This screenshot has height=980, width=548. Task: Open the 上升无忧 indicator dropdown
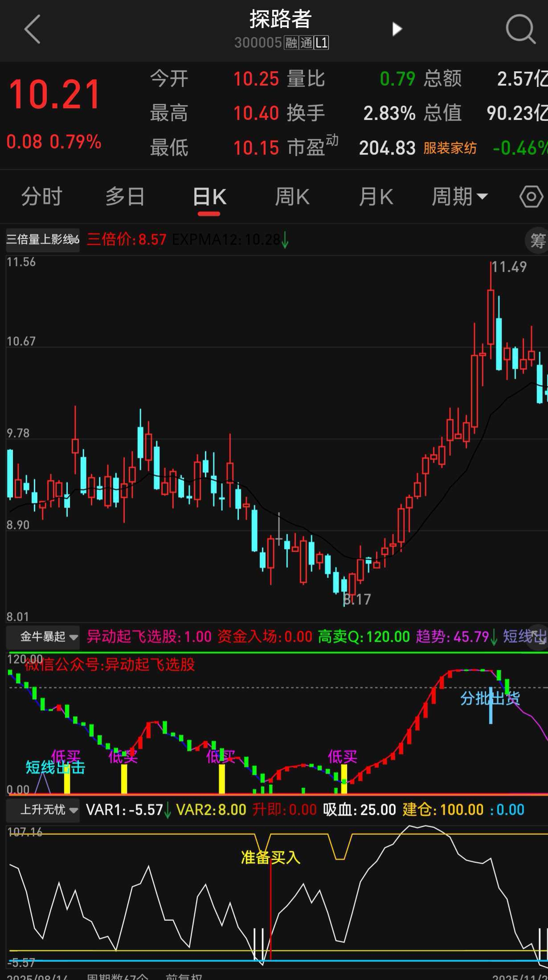(43, 809)
